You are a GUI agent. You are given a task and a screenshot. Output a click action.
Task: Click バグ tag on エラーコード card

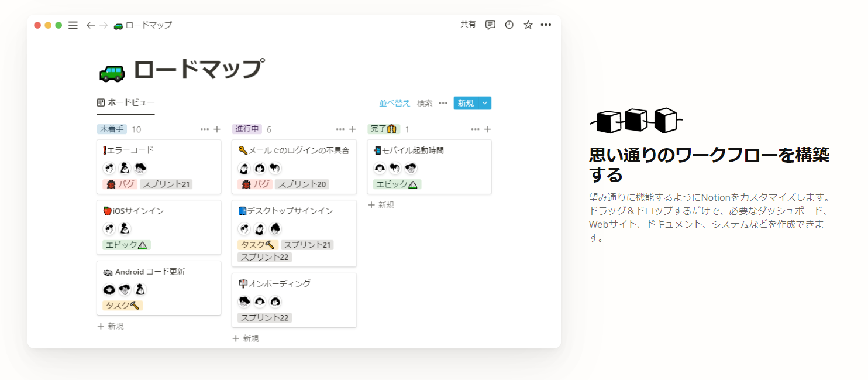[120, 184]
